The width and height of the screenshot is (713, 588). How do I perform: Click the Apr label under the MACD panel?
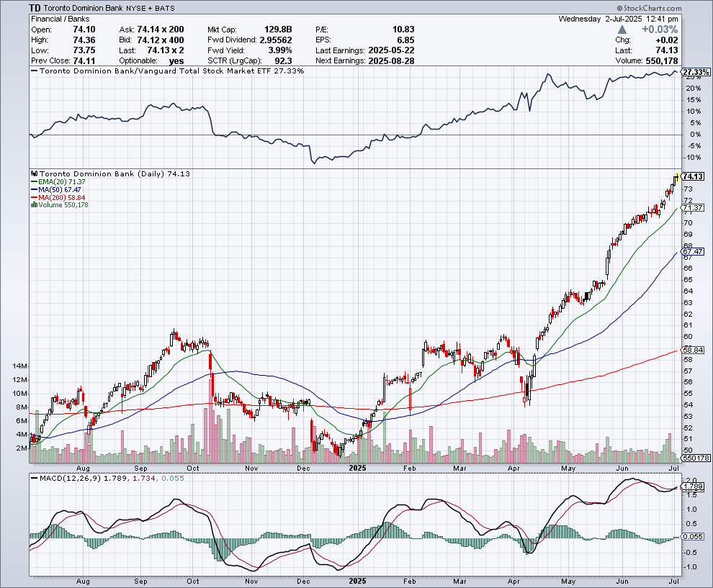[514, 582]
